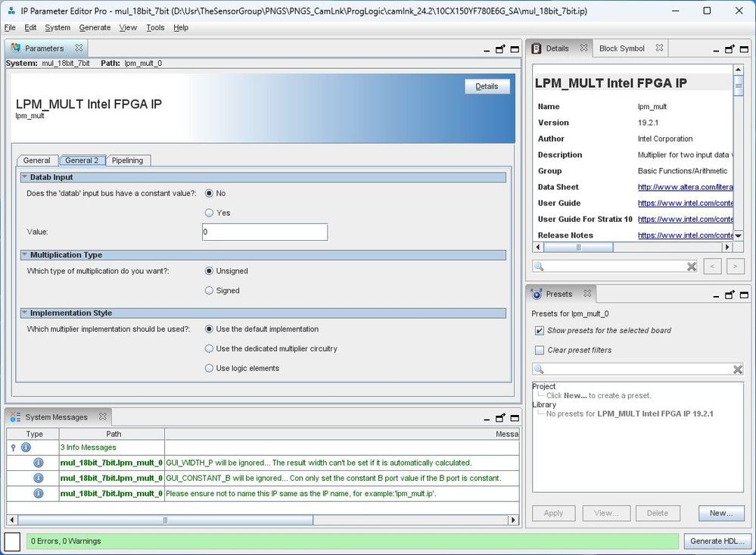Select No for constant datab input
The width and height of the screenshot is (756, 555).
pyautogui.click(x=209, y=193)
